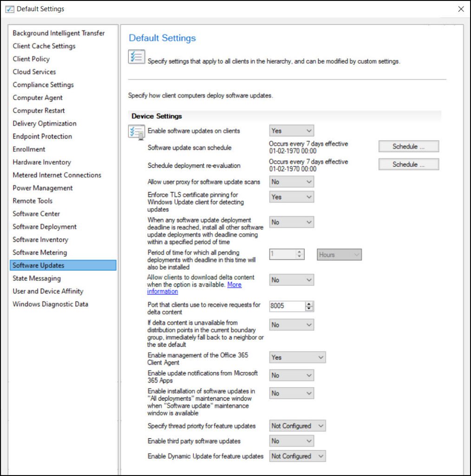
Task: Select Software Center
Action: [x=36, y=214]
